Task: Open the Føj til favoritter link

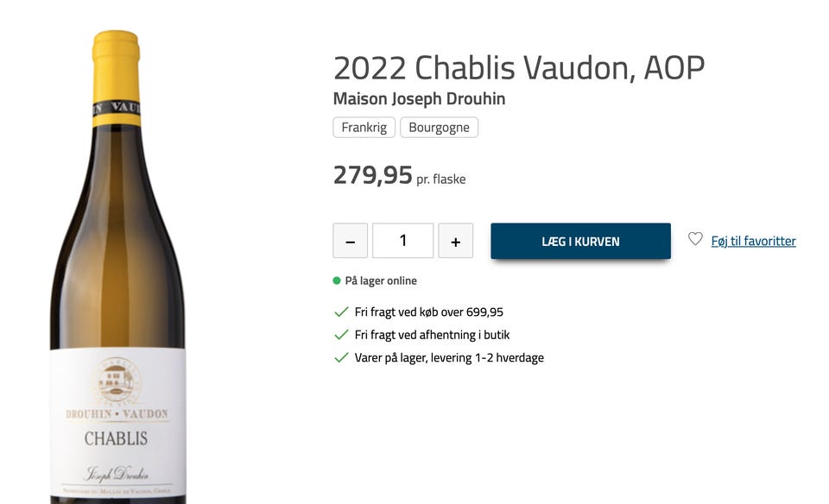Action: coord(753,241)
